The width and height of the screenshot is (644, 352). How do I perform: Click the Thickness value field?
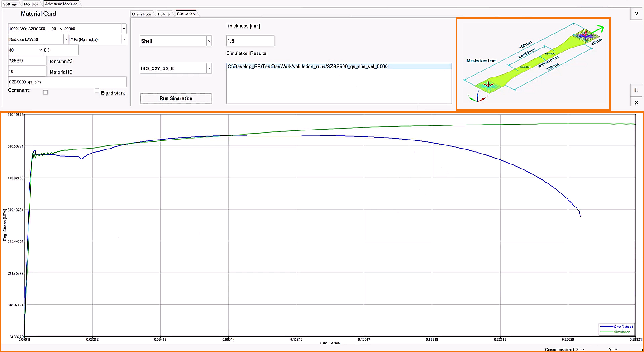coord(250,40)
